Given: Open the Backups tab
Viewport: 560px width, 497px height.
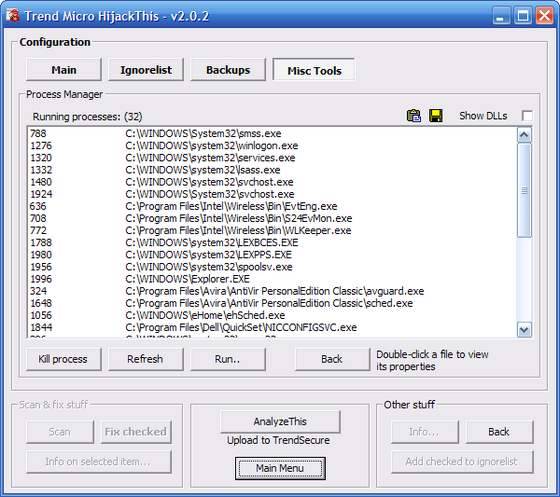Looking at the screenshot, I should [228, 70].
